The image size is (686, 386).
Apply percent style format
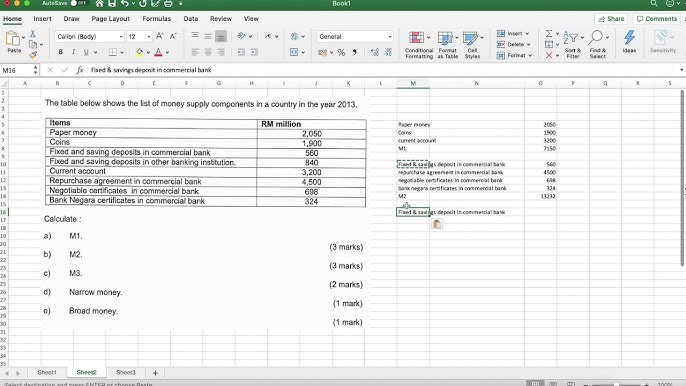coord(341,53)
